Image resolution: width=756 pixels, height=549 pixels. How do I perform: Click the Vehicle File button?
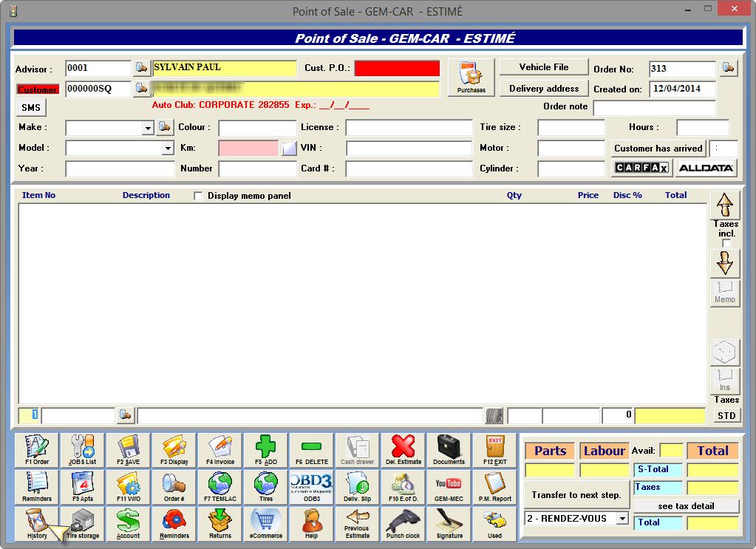point(544,67)
